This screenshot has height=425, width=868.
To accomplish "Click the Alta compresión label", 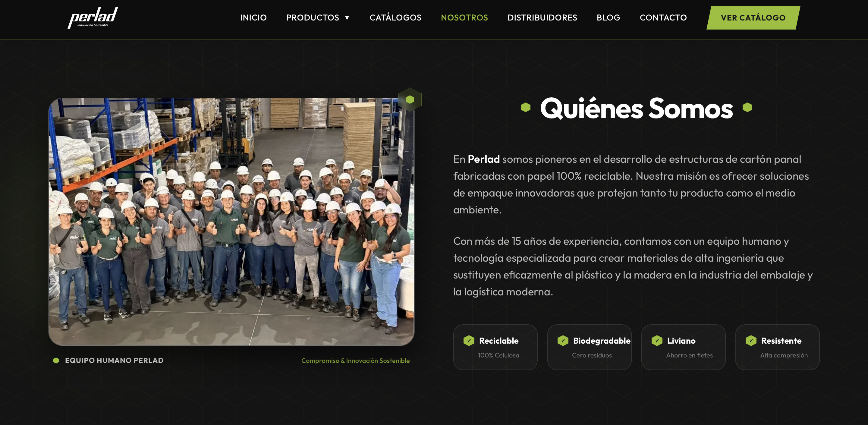I will point(784,355).
